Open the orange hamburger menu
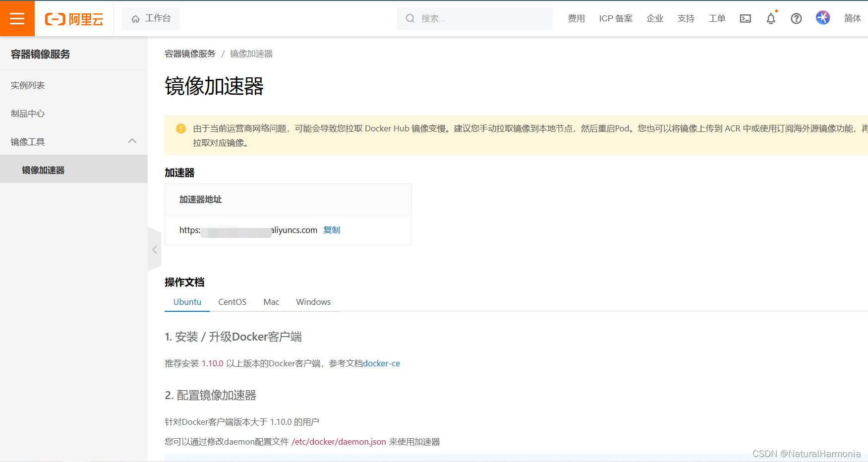868x462 pixels. (x=17, y=18)
